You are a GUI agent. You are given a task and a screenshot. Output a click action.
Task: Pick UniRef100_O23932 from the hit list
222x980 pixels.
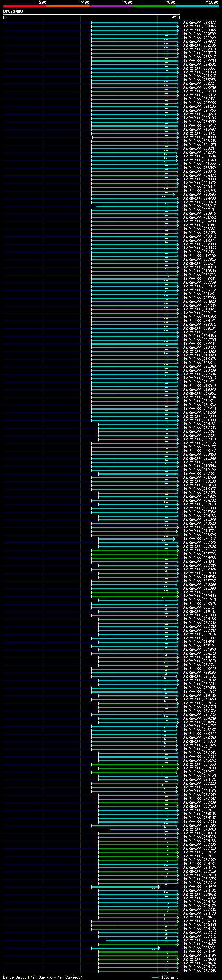click(x=199, y=948)
